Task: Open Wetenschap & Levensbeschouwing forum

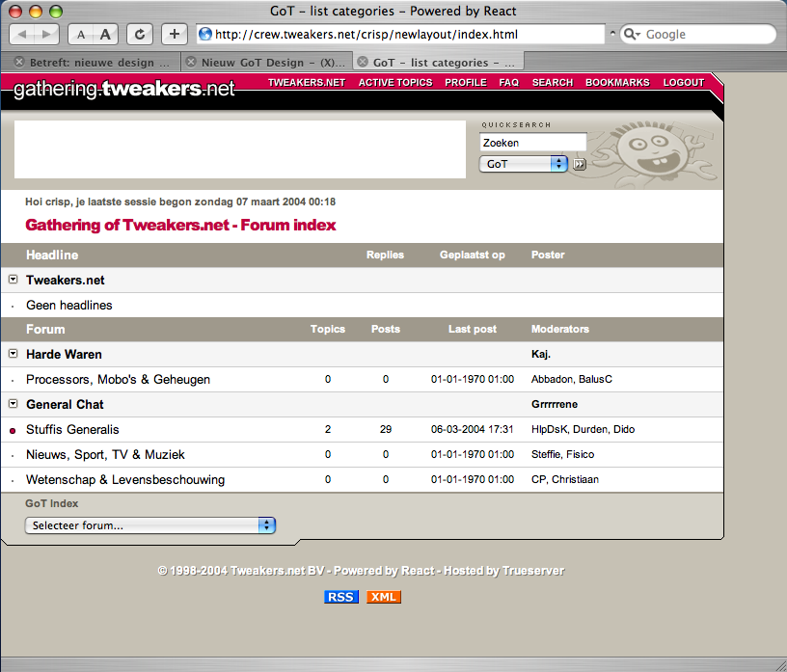Action: coord(125,480)
